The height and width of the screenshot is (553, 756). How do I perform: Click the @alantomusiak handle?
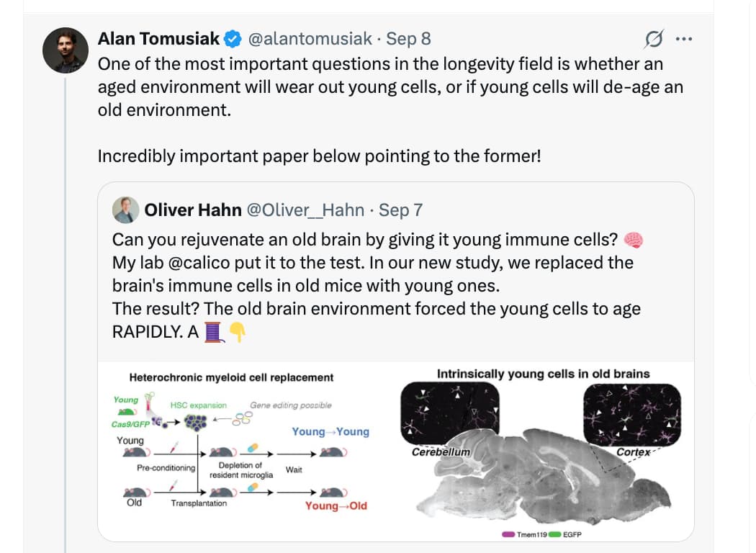coord(310,39)
